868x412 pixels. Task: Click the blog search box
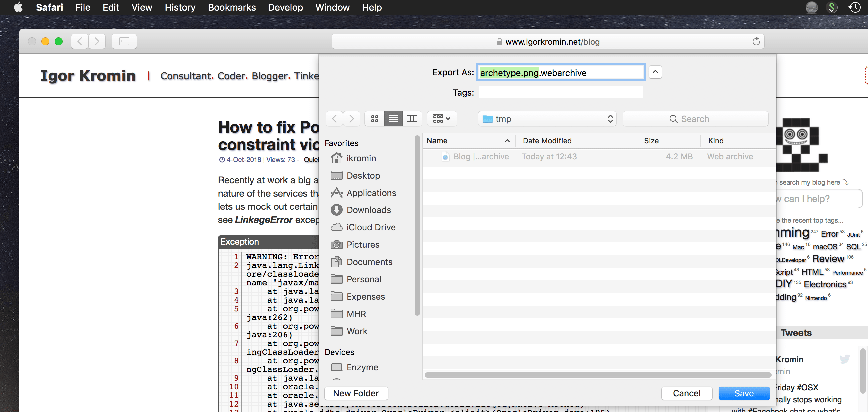pyautogui.click(x=819, y=199)
